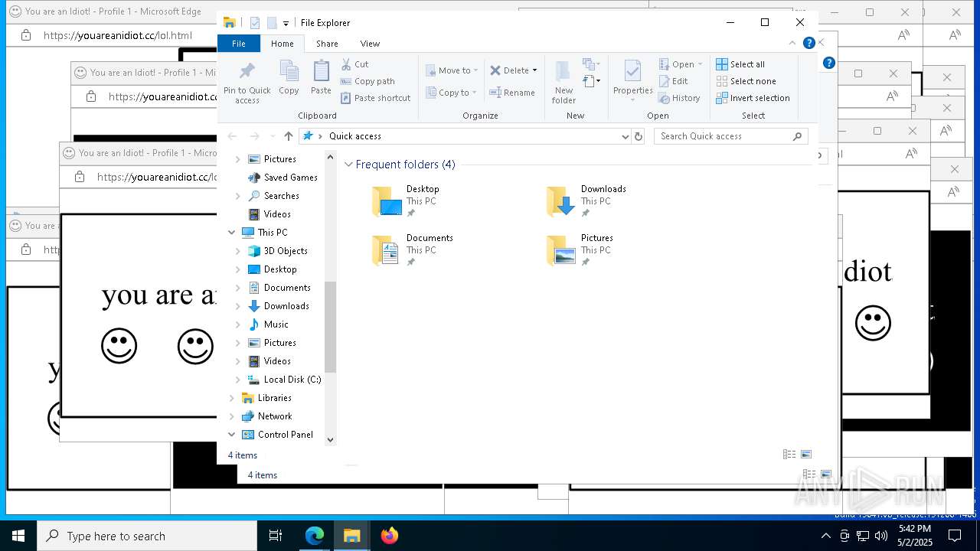Switch to details view icon
The image size is (980, 551).
coord(789,455)
